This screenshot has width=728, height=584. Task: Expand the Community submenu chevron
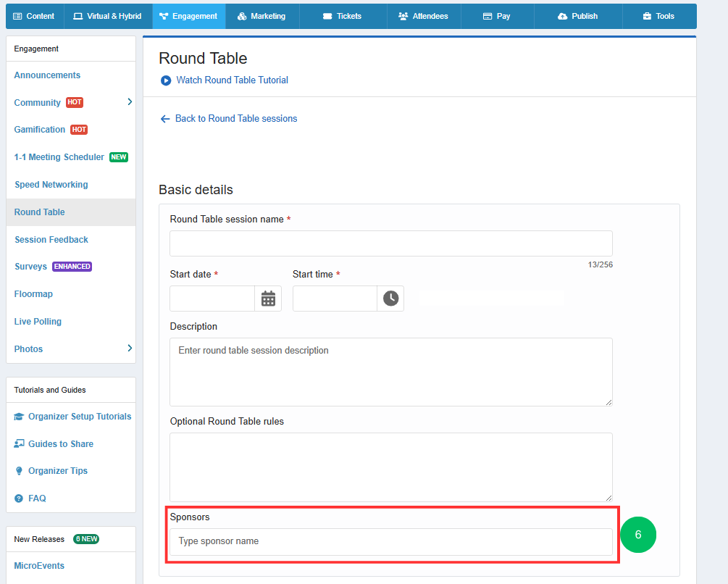tap(130, 101)
